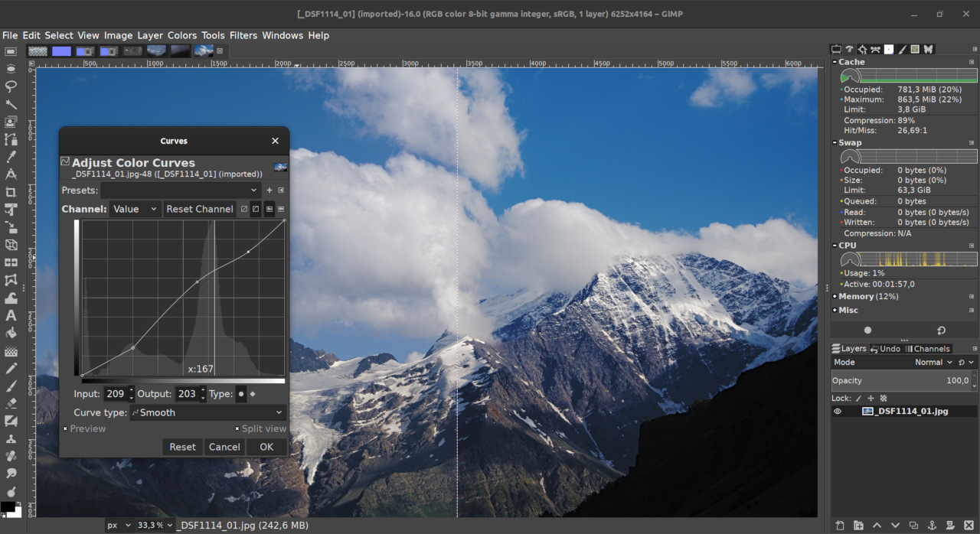The width and height of the screenshot is (980, 534).
Task: Open the Channel dropdown showing Value
Action: (x=135, y=209)
